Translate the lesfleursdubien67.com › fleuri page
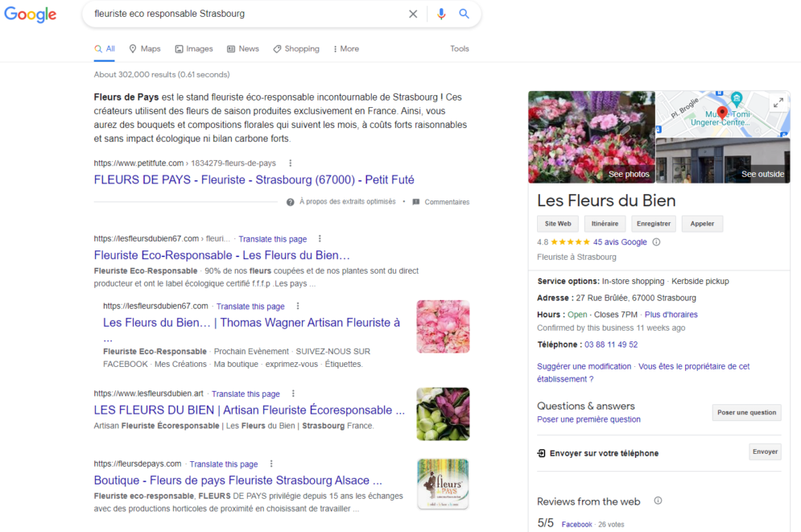The image size is (801, 532). (273, 239)
